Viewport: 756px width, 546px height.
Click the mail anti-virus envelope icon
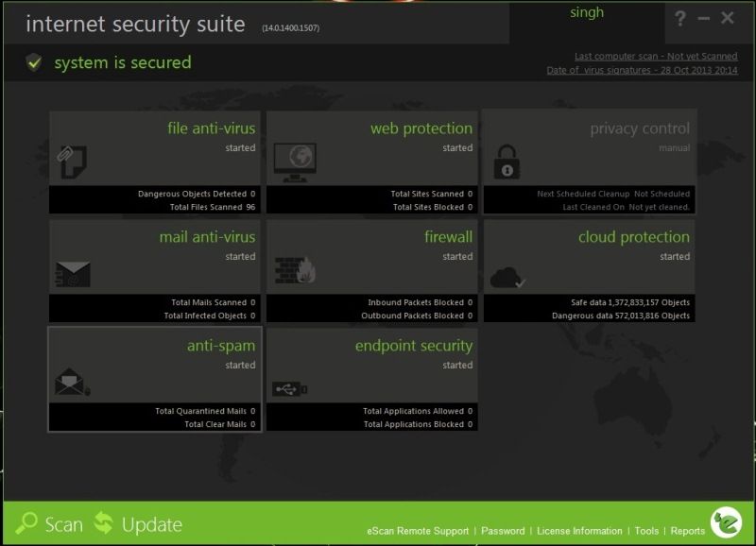coord(73,274)
